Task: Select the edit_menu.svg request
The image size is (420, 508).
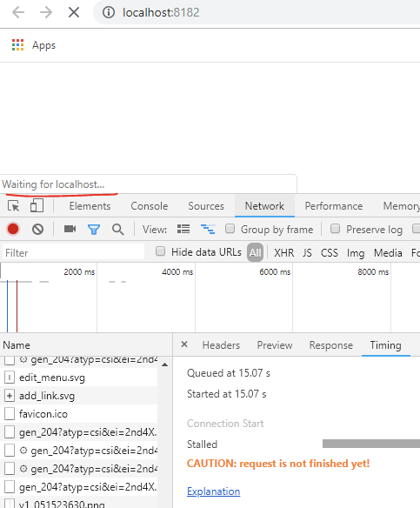Action: 78,378
